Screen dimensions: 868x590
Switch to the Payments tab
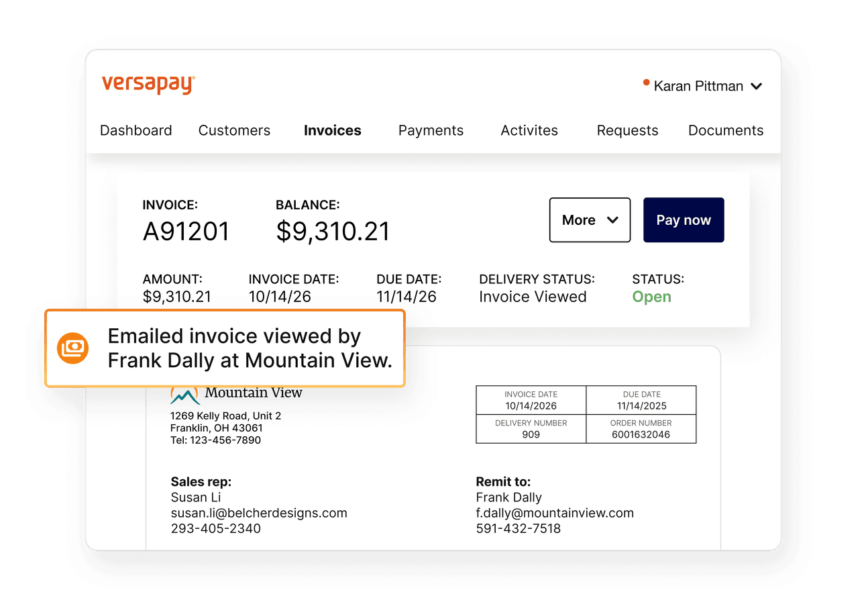click(431, 130)
